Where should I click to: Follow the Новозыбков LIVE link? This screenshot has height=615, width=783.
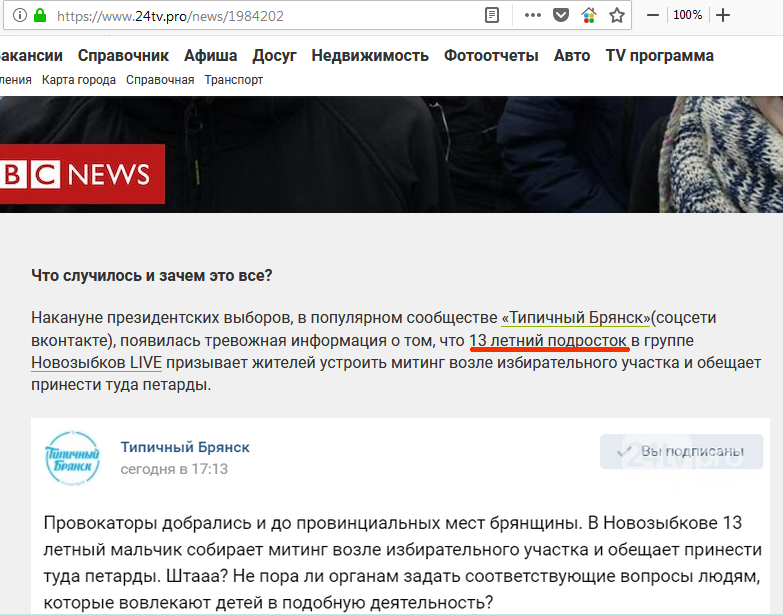pos(96,362)
